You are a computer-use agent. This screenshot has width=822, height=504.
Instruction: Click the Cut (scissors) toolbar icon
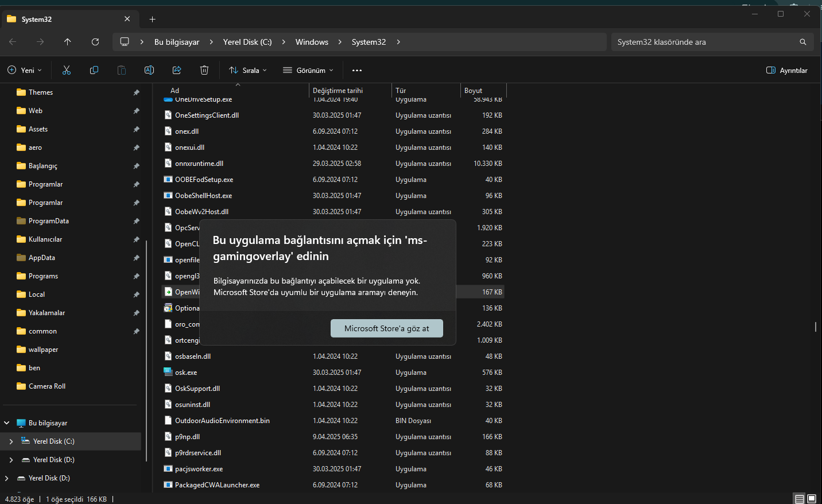pyautogui.click(x=67, y=70)
